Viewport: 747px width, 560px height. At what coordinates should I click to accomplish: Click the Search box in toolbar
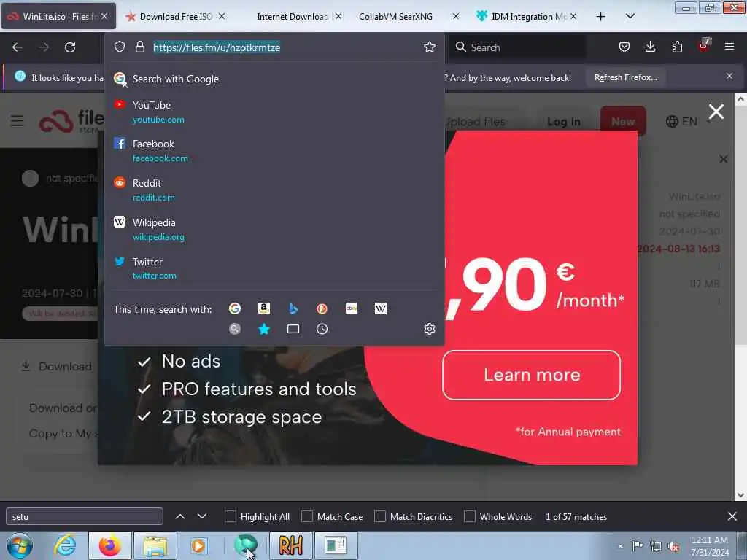point(517,47)
